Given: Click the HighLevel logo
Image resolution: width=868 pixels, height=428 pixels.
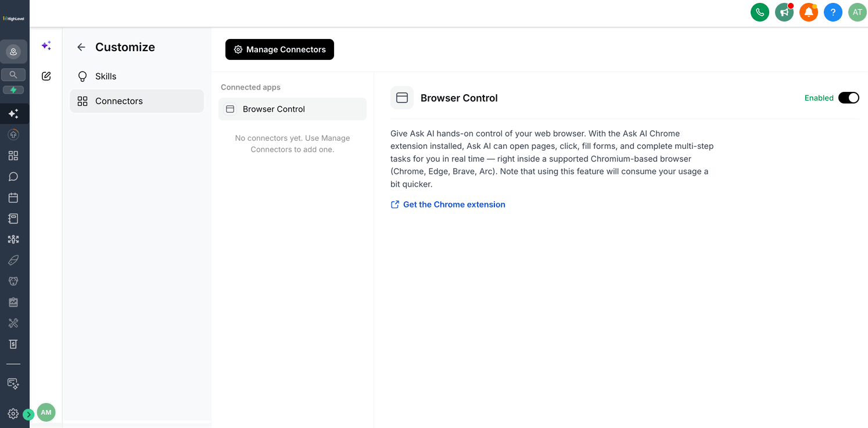Looking at the screenshot, I should pyautogui.click(x=13, y=19).
